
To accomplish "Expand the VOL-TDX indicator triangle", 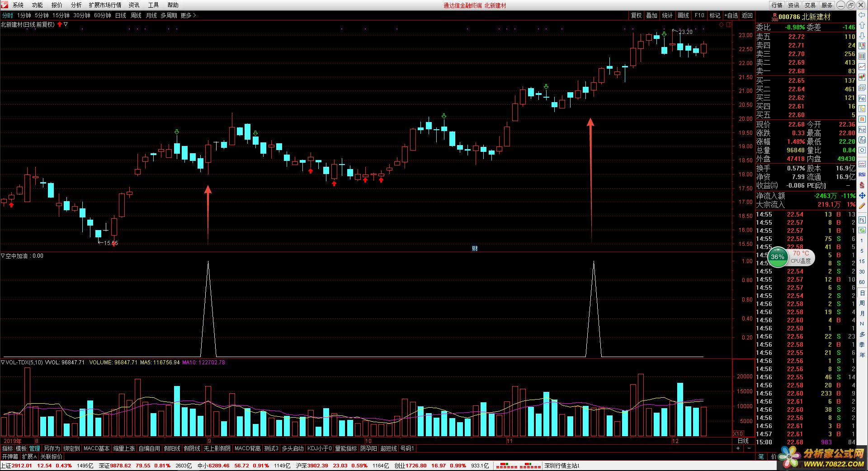I will [3, 363].
